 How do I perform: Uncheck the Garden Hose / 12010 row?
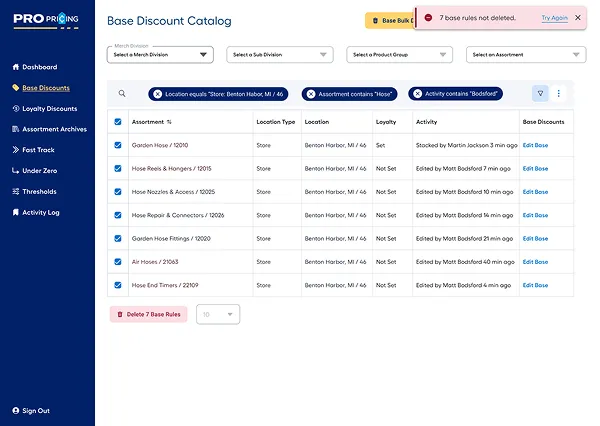(118, 145)
